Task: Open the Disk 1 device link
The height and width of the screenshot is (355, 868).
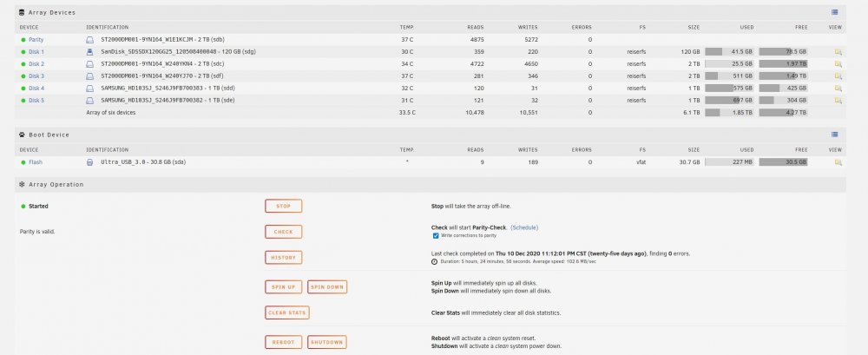Action: (x=36, y=52)
